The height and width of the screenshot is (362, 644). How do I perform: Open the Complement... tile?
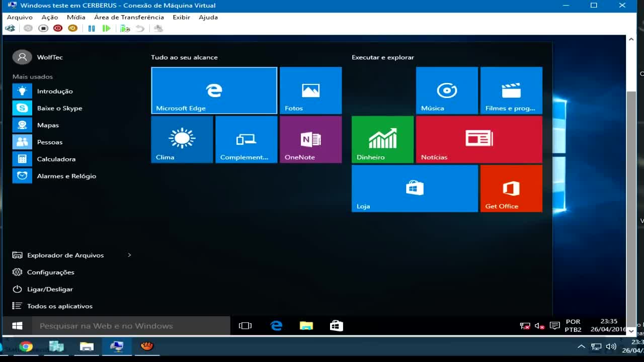[x=247, y=139]
